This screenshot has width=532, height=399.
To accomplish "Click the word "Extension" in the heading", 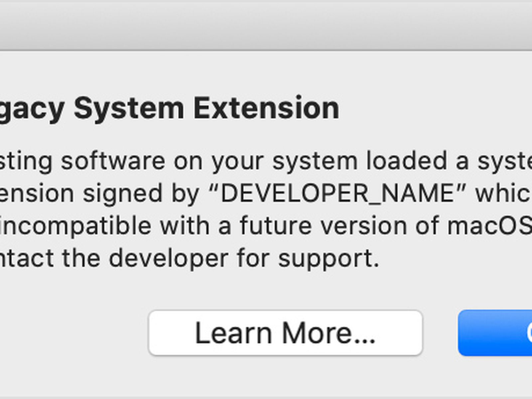I will click(x=266, y=108).
